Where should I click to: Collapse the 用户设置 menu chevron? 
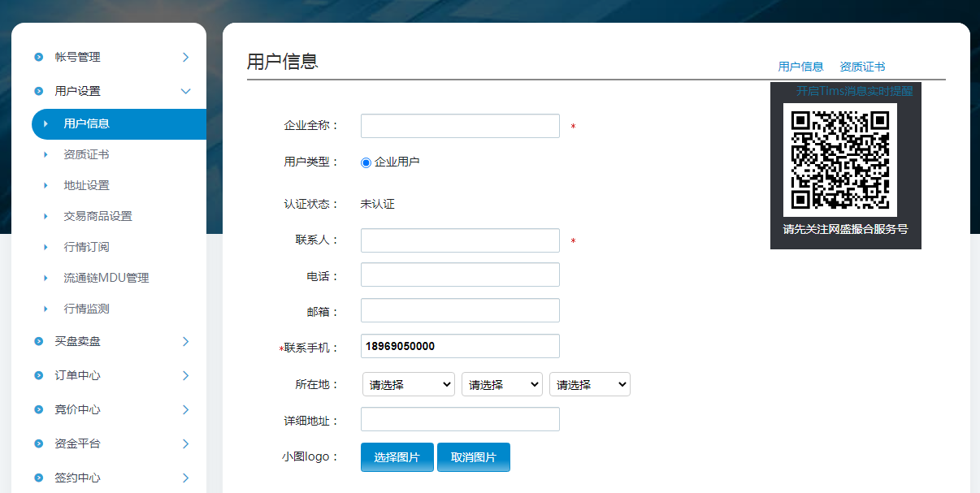pyautogui.click(x=185, y=92)
